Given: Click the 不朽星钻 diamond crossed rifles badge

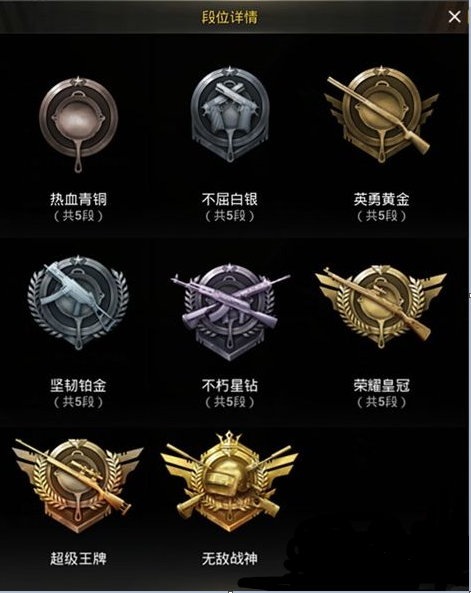Looking at the screenshot, I should point(230,311).
